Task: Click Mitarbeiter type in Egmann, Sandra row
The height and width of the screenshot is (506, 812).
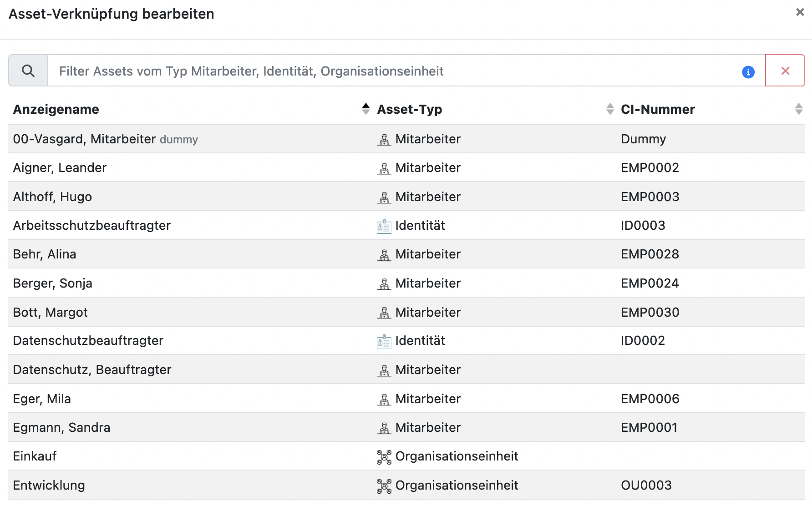Action: [x=428, y=427]
